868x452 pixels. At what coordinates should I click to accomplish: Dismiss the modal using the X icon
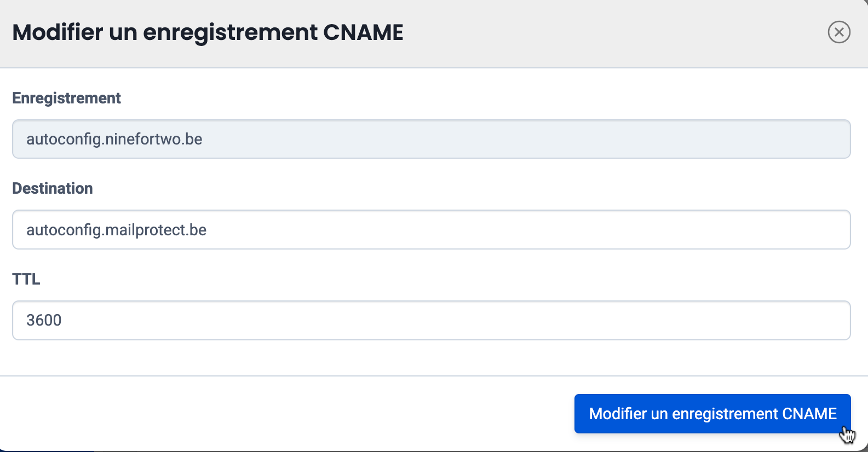[x=838, y=32]
